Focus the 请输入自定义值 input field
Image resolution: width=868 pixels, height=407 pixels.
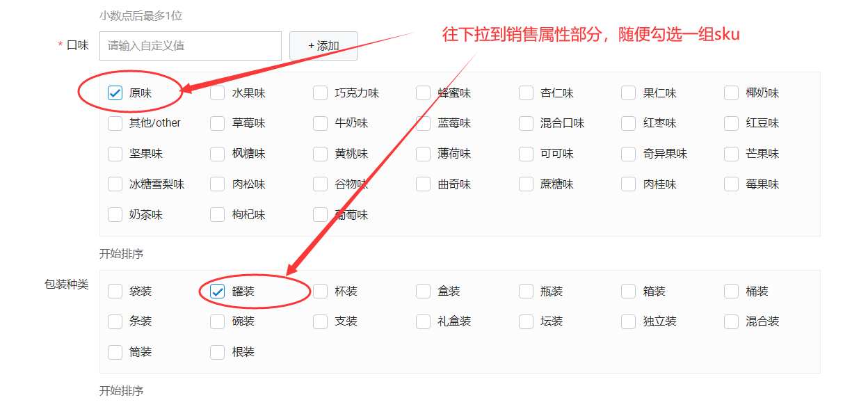point(190,46)
